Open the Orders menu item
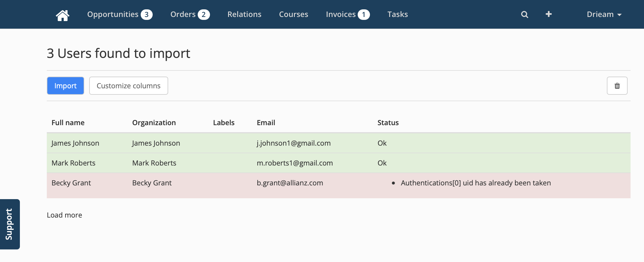The height and width of the screenshot is (262, 644). [183, 14]
